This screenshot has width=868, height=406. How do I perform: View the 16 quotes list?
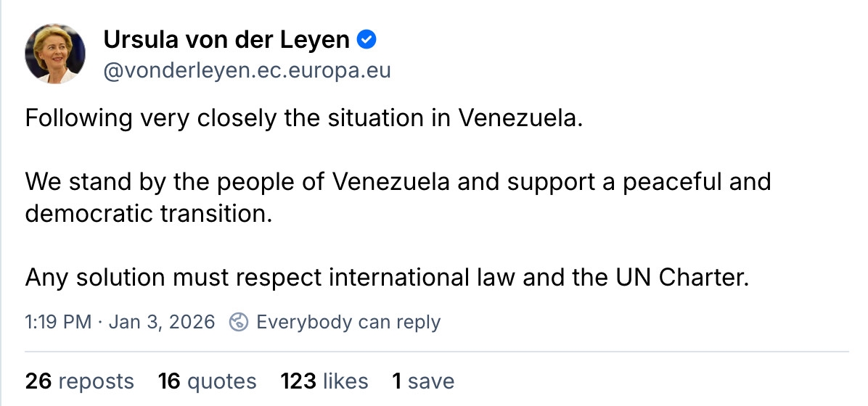tap(207, 381)
